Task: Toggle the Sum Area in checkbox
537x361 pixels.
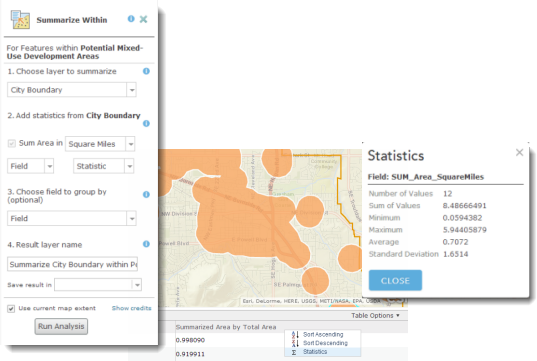Action: (x=12, y=143)
